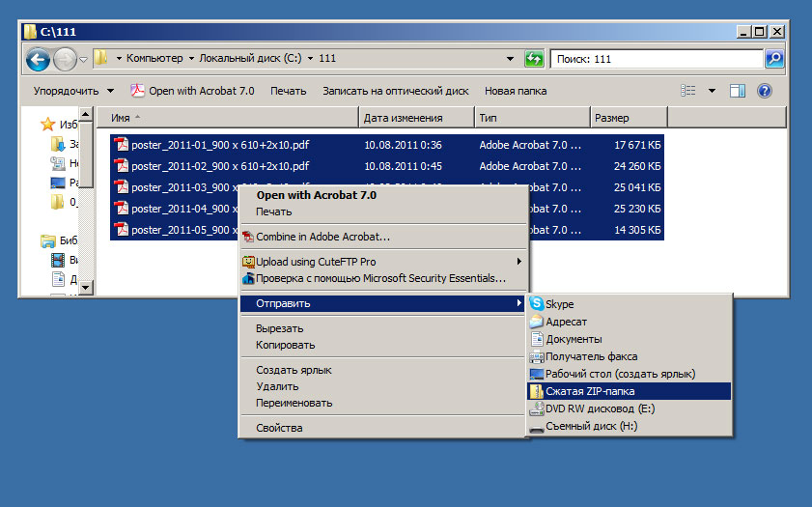Click PDF icon of poster_2011-03 file

coord(122,187)
